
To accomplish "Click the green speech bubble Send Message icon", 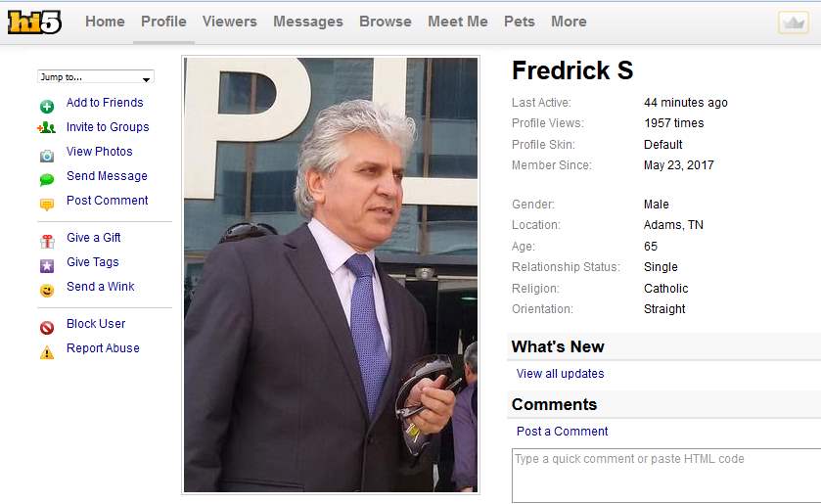I will tap(47, 180).
